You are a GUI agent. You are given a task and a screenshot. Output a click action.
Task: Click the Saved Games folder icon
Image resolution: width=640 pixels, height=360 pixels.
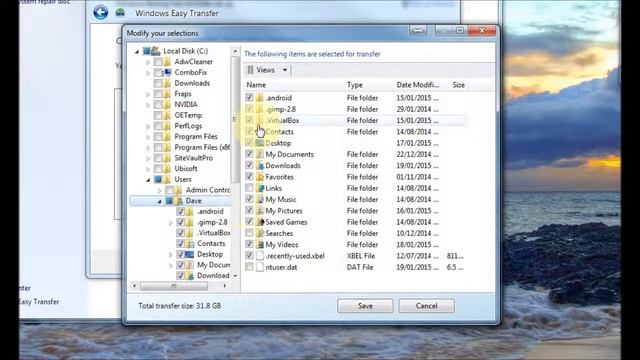point(260,222)
